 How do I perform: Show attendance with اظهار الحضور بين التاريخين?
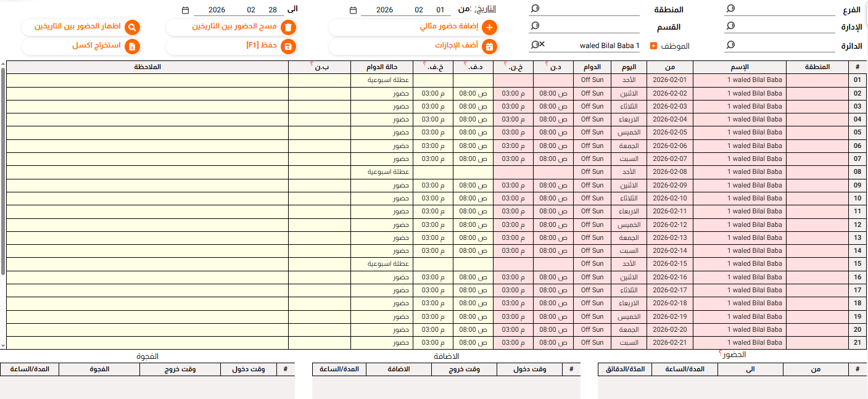pos(81,28)
